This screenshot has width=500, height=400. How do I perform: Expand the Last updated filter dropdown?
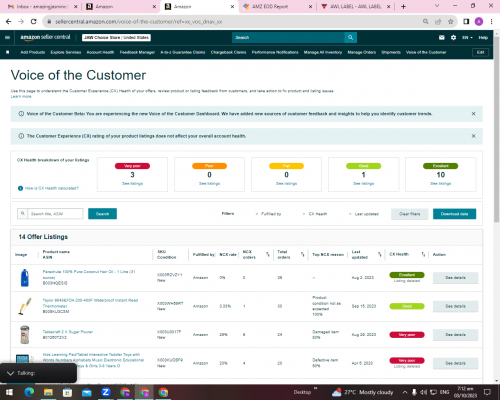tap(363, 214)
